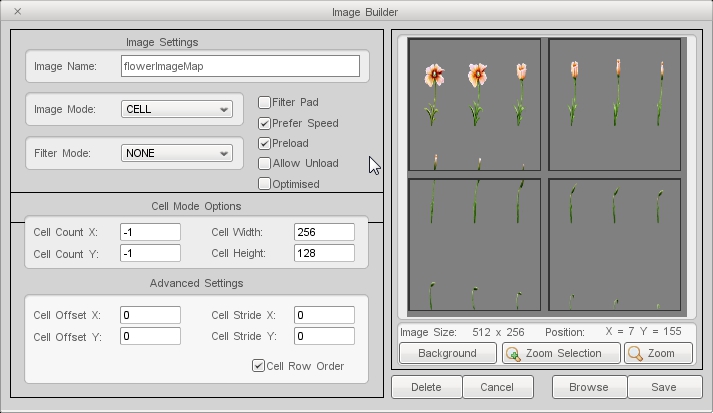Enable Allow Unload checkbox
713x413 pixels.
coord(264,163)
